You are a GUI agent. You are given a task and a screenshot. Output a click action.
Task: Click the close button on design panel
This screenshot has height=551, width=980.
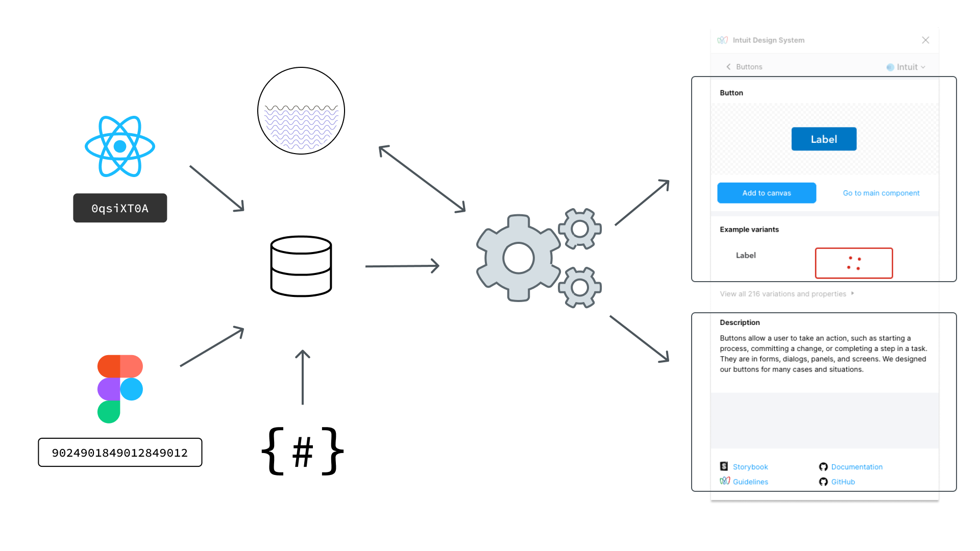coord(926,40)
